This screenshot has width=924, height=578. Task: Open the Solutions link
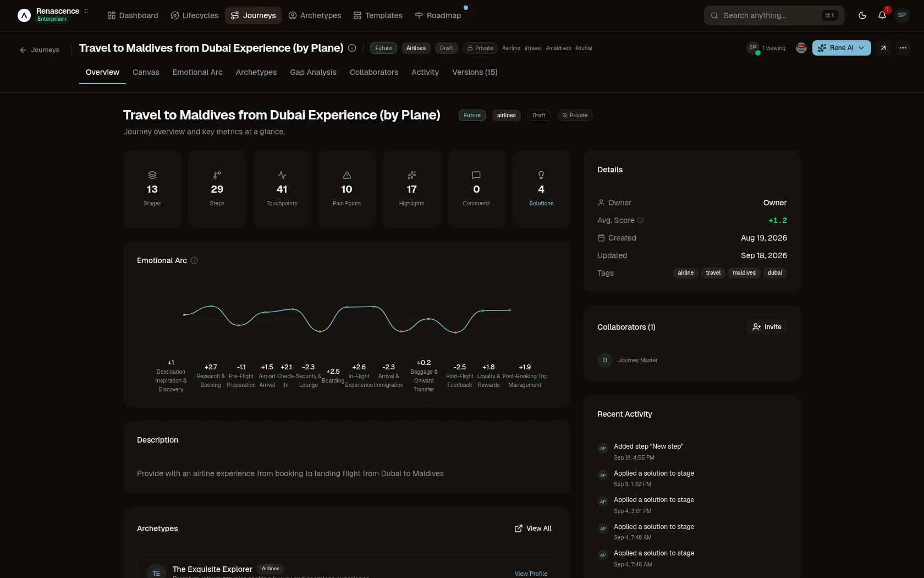click(541, 204)
